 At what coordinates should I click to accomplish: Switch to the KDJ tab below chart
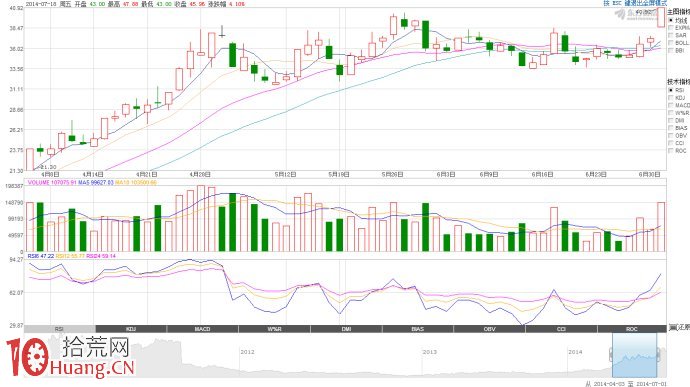(131, 329)
